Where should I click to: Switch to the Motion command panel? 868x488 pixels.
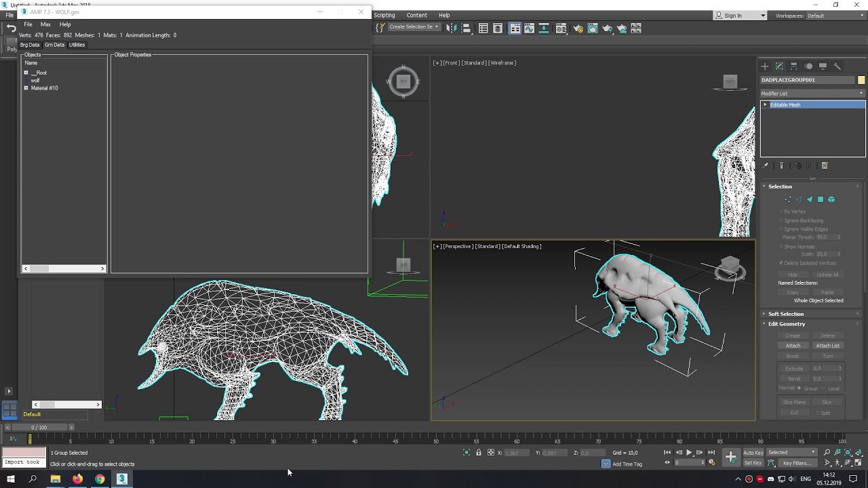808,66
